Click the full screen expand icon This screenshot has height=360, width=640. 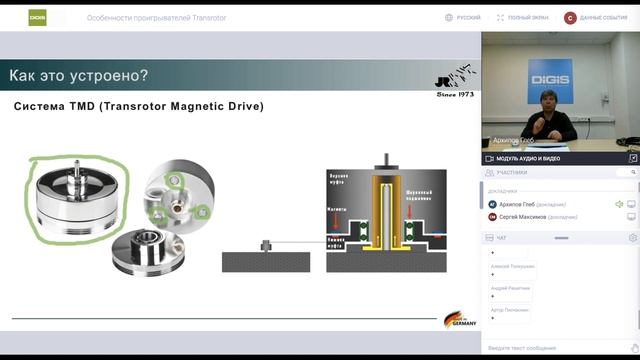click(500, 18)
